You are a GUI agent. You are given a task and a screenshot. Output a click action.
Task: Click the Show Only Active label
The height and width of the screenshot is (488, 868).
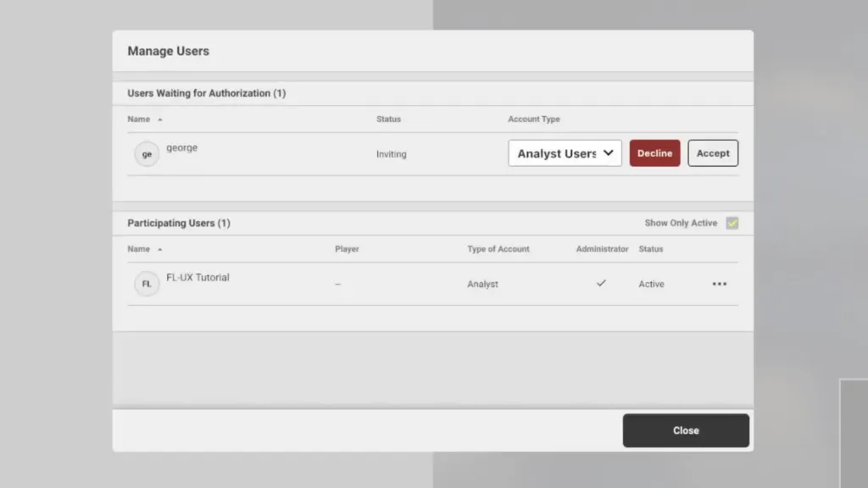[x=681, y=223]
